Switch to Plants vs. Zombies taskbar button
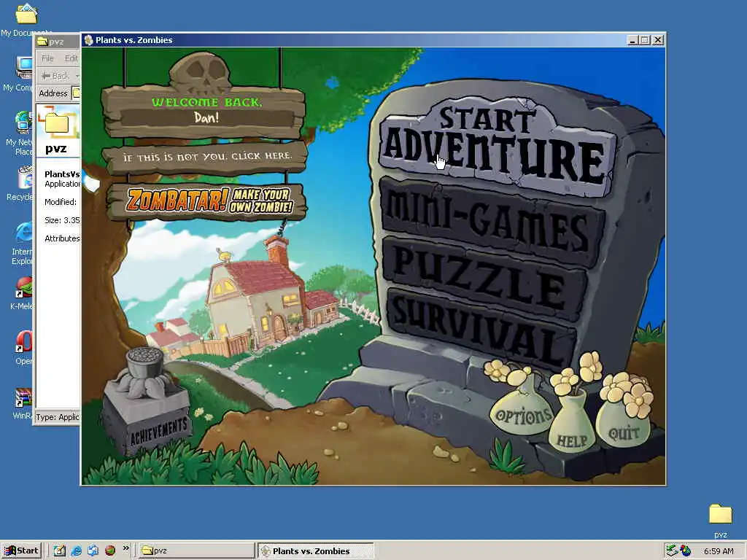The image size is (747, 560). click(x=316, y=551)
